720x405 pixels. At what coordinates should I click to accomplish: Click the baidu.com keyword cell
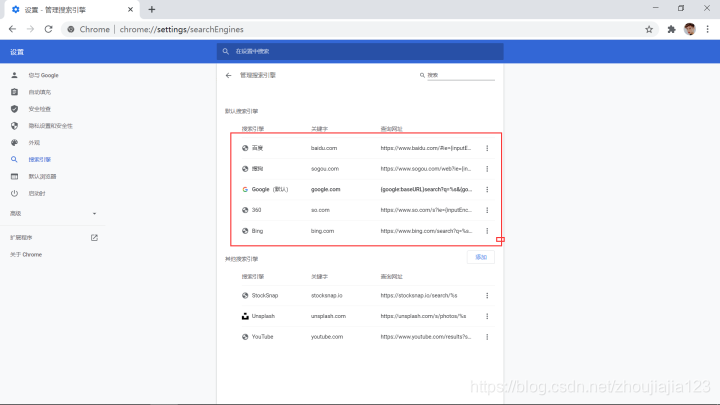(324, 148)
